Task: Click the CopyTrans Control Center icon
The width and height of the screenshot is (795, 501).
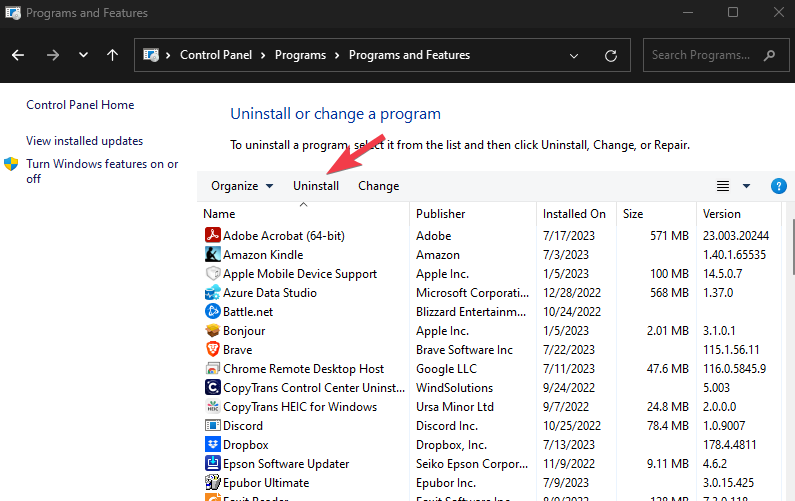Action: pyautogui.click(x=212, y=387)
